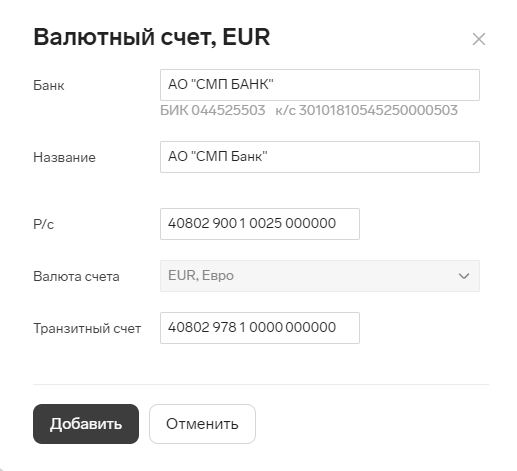Click the Добавить button
The width and height of the screenshot is (517, 471).
tap(86, 424)
